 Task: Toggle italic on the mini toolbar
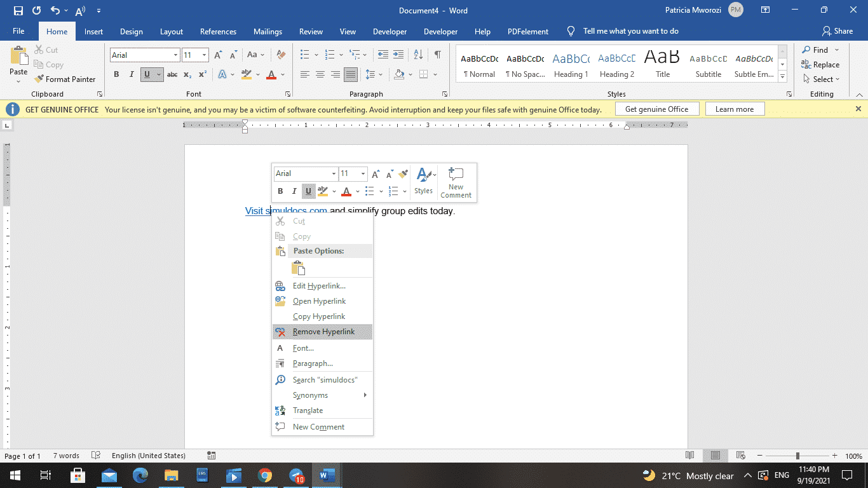click(x=294, y=191)
